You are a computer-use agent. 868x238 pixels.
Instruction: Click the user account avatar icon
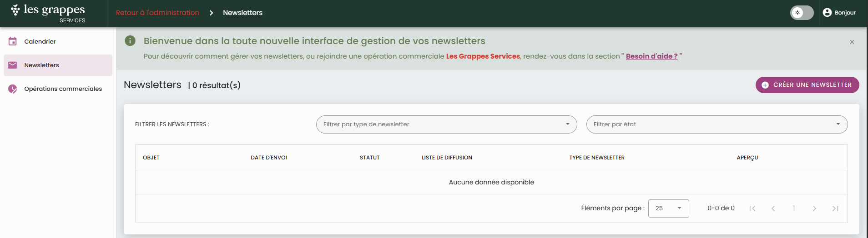(827, 13)
